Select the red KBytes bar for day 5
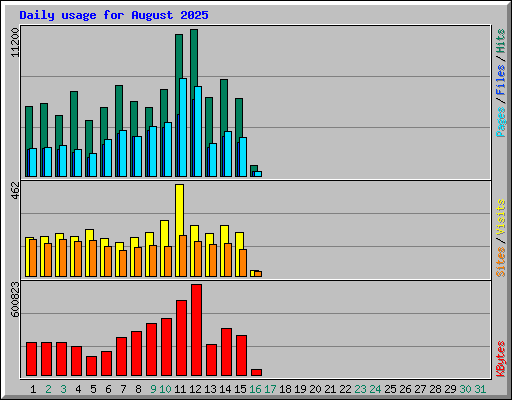 tap(91, 366)
